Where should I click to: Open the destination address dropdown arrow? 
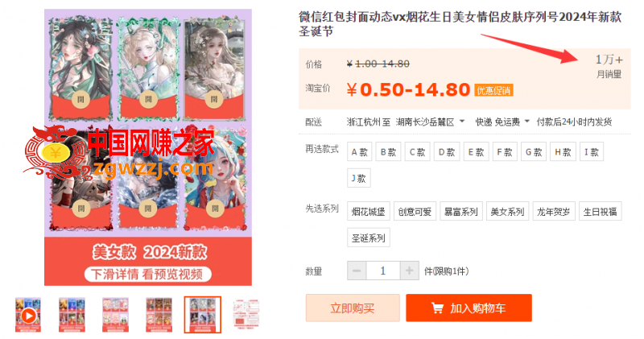point(462,122)
